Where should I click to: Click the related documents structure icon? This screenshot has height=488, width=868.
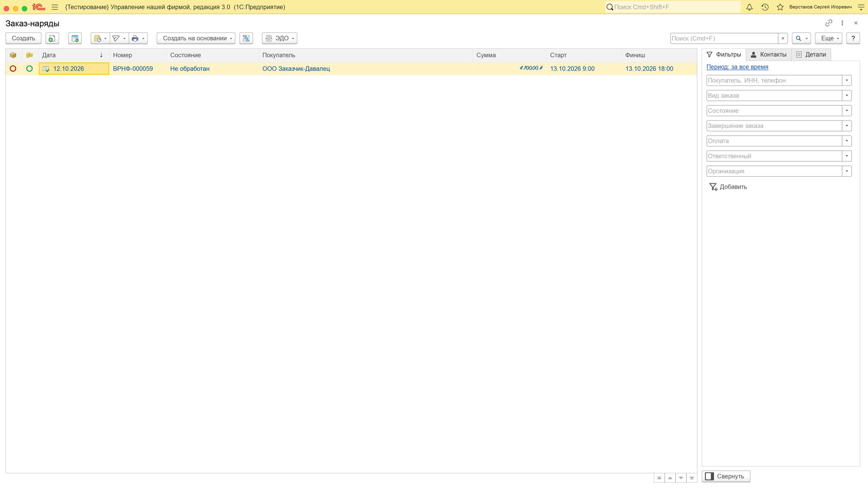(x=246, y=38)
